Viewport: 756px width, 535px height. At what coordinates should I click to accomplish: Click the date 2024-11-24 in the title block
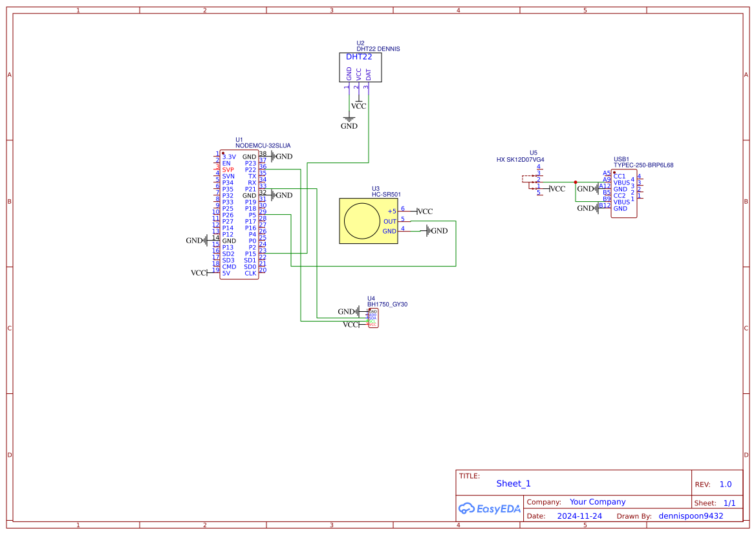(579, 516)
